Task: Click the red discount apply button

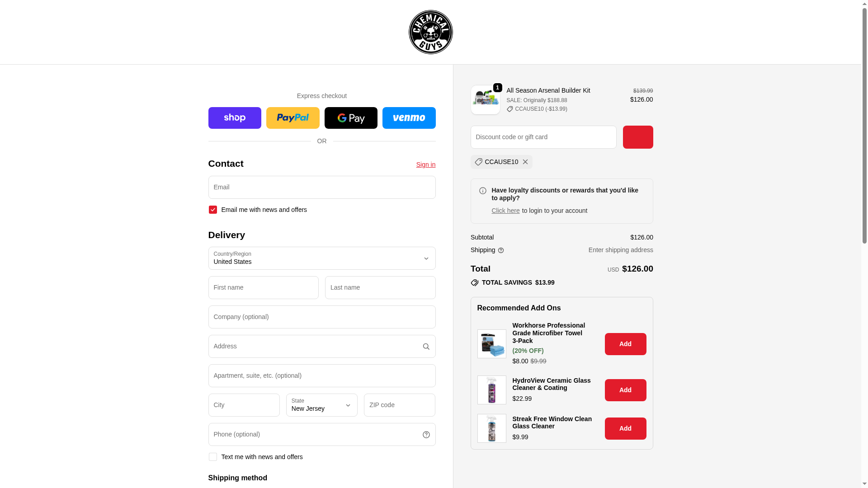Action: click(x=638, y=137)
